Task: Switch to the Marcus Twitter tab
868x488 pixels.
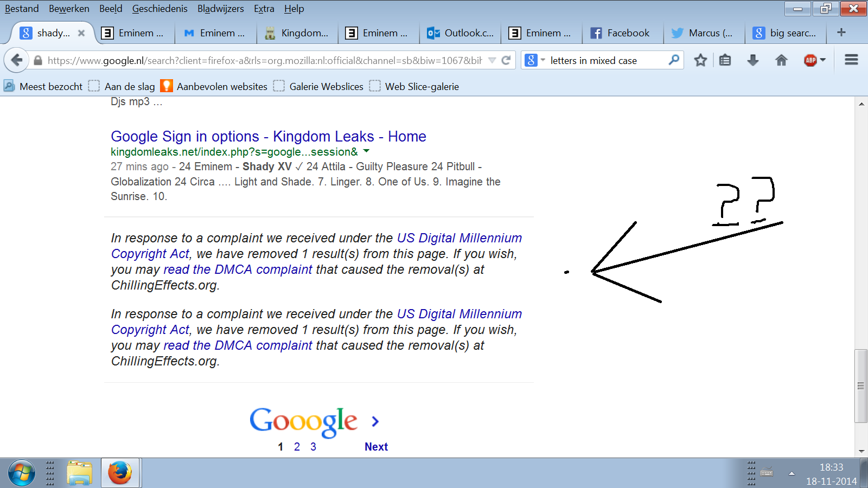Action: (704, 33)
